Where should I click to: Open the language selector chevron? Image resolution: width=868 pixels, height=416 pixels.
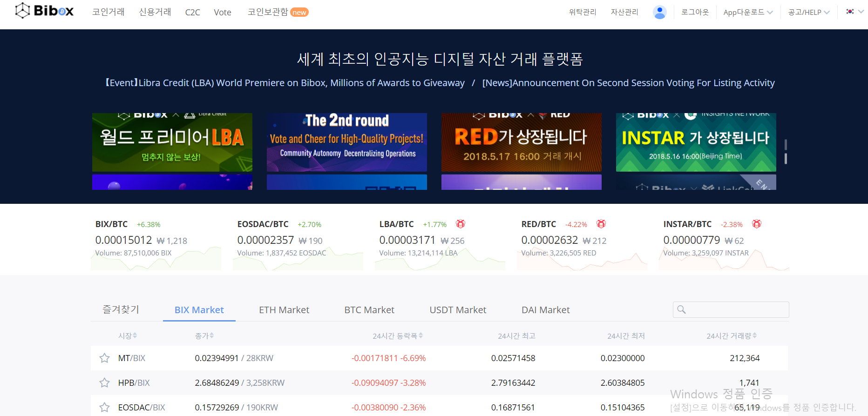(x=861, y=12)
